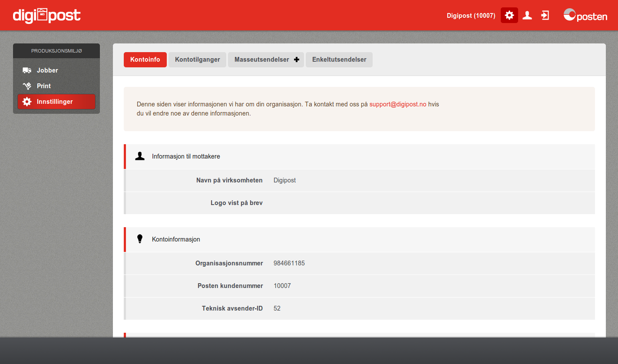Click the Posten logo
Image resolution: width=618 pixels, height=364 pixels.
(x=585, y=16)
